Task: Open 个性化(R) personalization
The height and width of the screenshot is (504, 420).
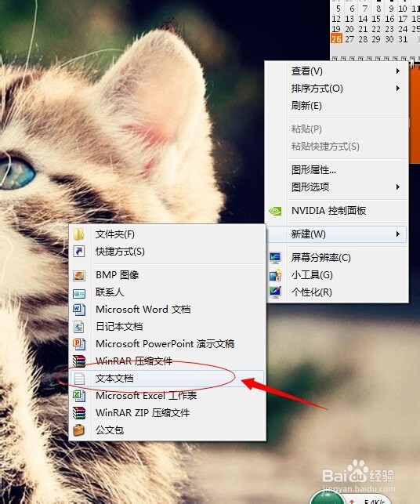Action: coord(336,292)
